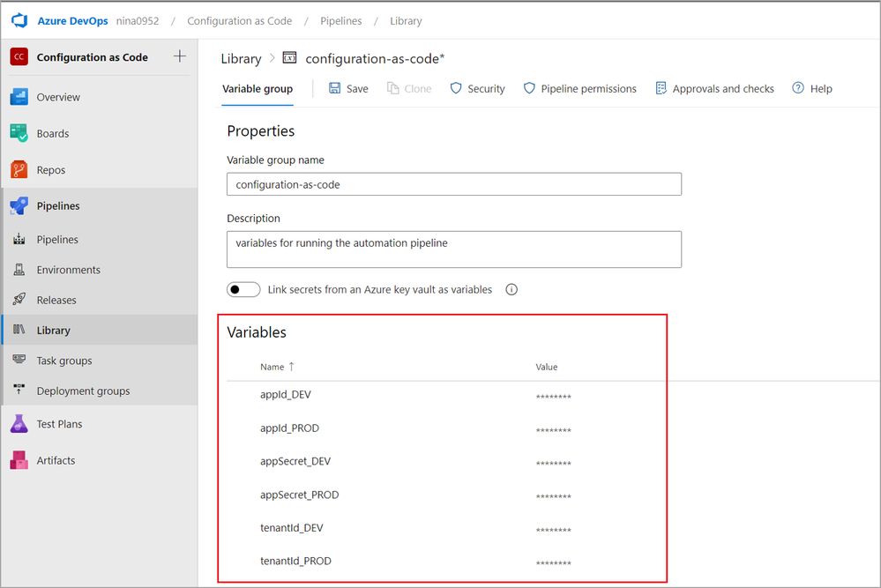Image resolution: width=881 pixels, height=588 pixels.
Task: Open the Help menu
Action: pyautogui.click(x=812, y=88)
